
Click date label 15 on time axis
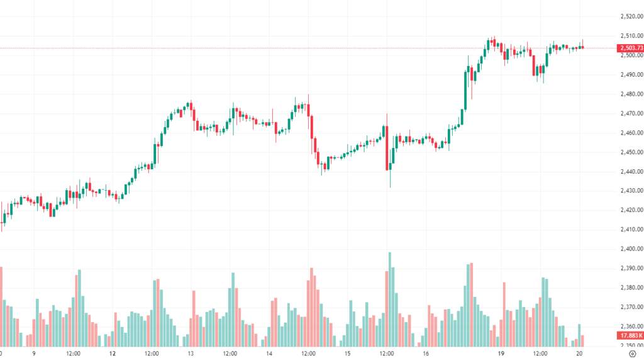pos(347,354)
